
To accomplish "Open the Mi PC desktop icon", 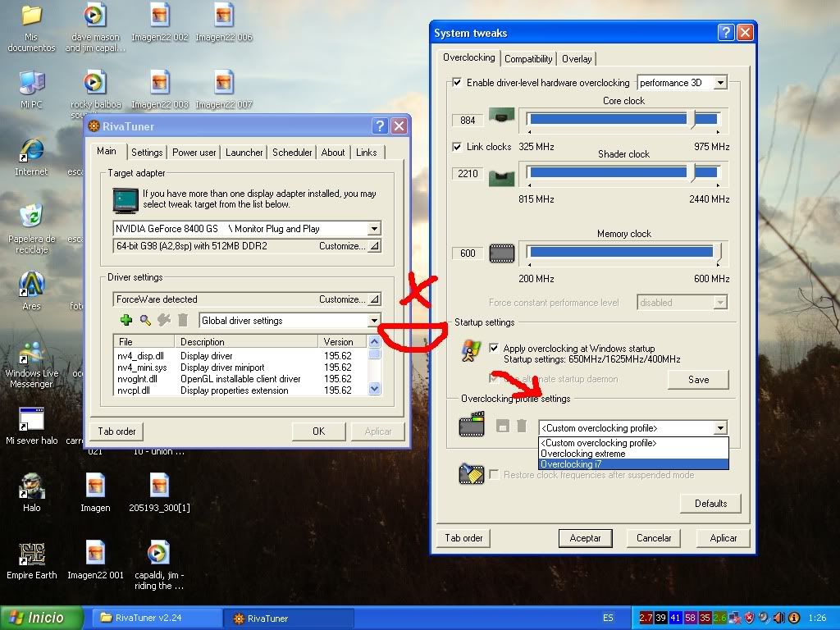I will 31,89.
